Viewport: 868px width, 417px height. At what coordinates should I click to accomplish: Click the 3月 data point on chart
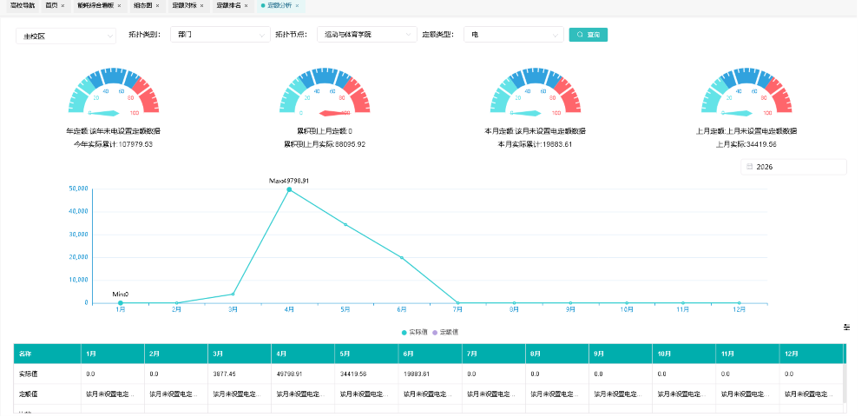pos(233,294)
